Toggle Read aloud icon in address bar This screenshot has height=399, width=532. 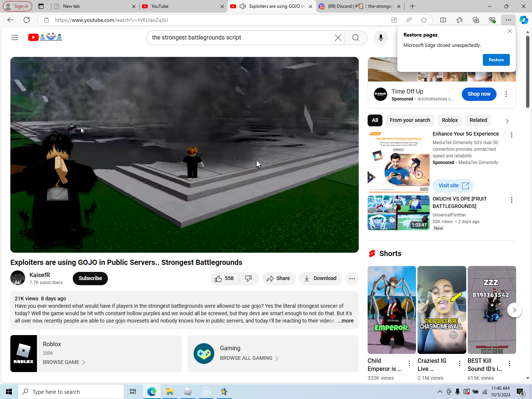tap(409, 20)
